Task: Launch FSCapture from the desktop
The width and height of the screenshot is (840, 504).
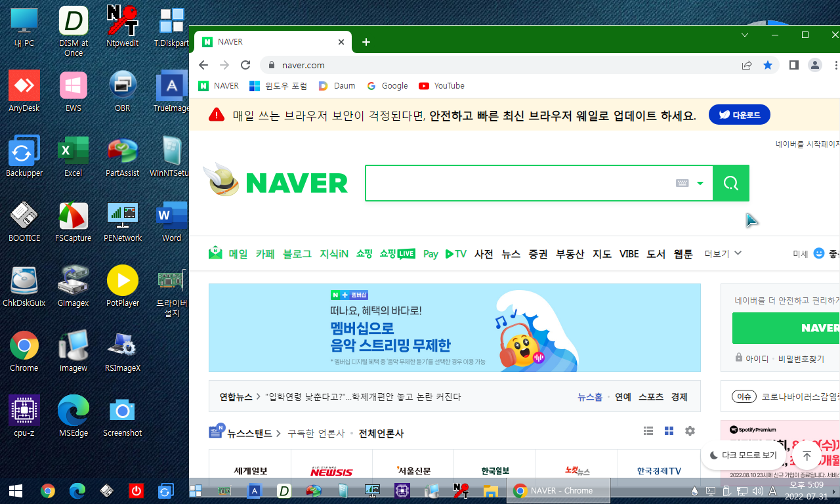Action: [73, 221]
